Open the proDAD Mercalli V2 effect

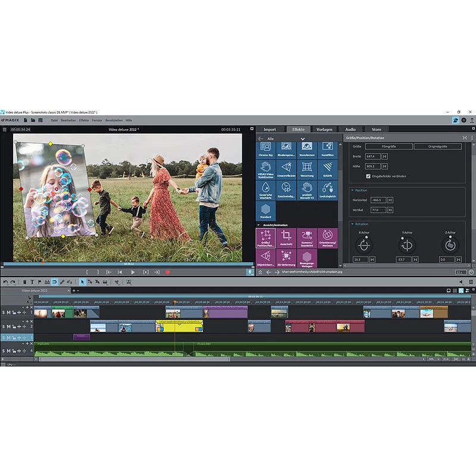click(x=307, y=189)
